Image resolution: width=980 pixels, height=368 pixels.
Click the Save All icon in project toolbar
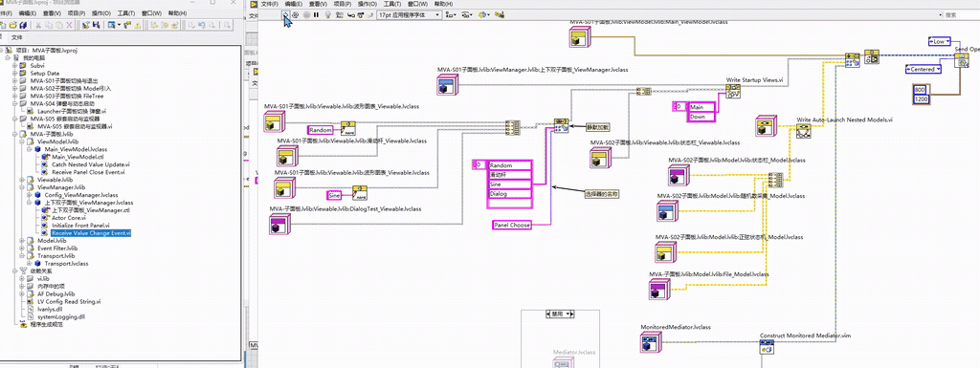23,25
